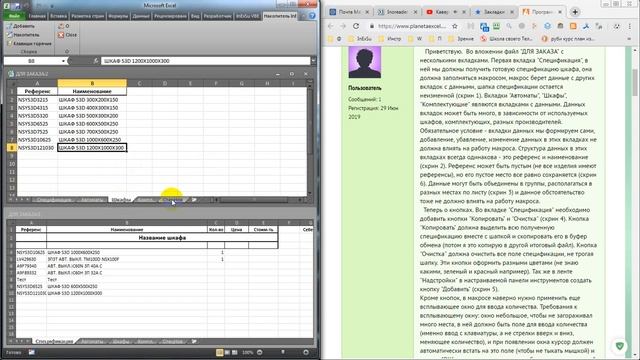The width and height of the screenshot is (640, 360).
Task: Click the browser address bar URL
Action: point(411,26)
